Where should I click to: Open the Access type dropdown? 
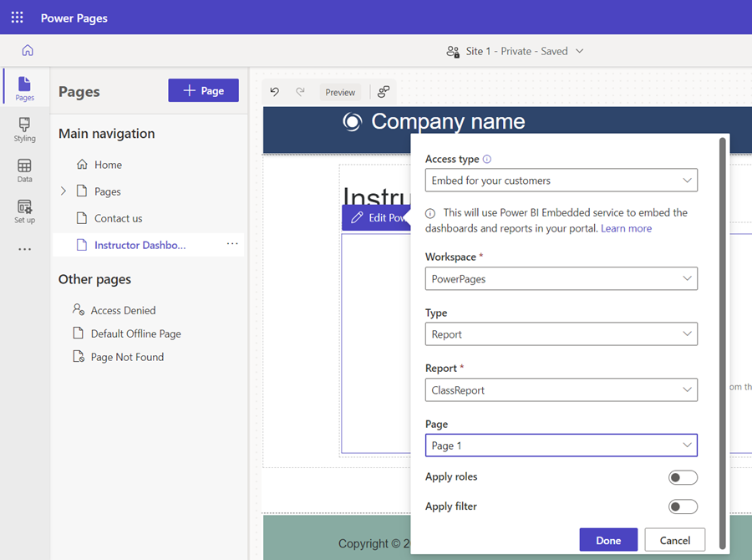(x=561, y=181)
